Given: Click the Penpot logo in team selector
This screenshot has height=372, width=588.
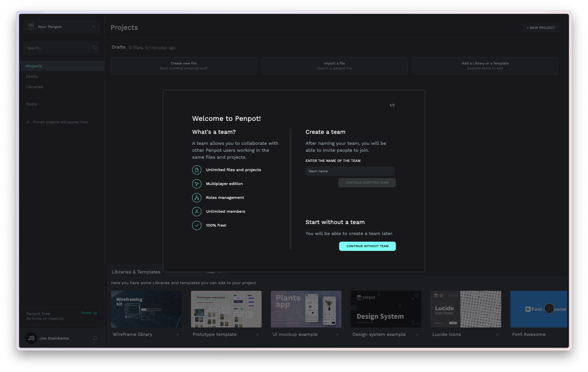Looking at the screenshot, I should pyautogui.click(x=31, y=27).
